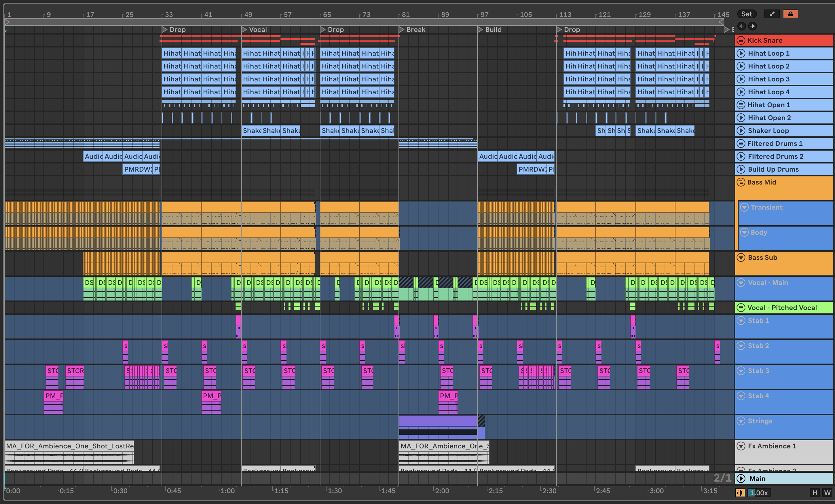Click Hihat Loop 1 track play icon

coord(741,53)
